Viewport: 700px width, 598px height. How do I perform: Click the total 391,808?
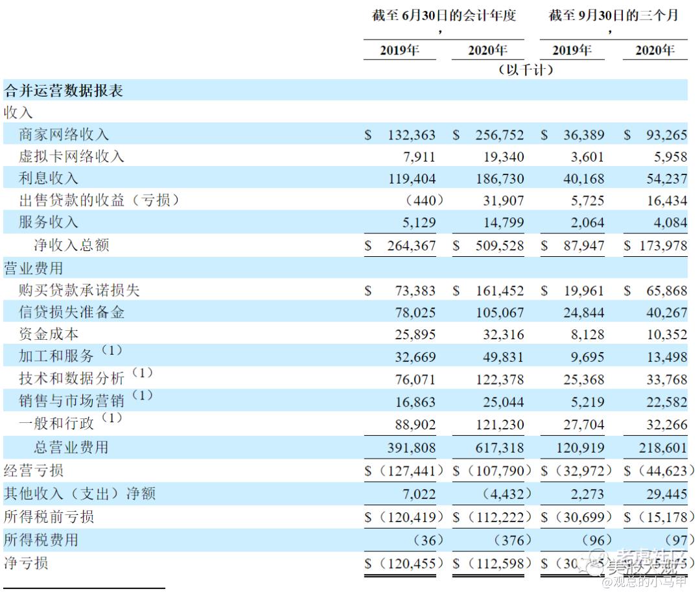tap(411, 448)
